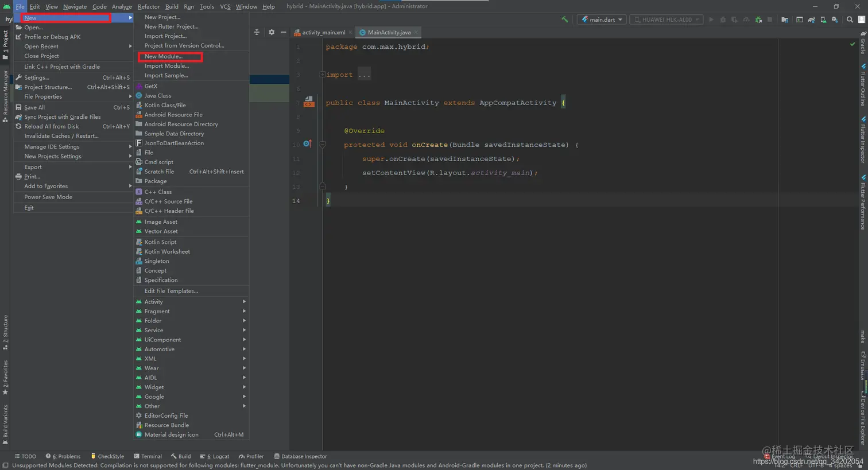Switch to the activity_main.xml tab
The width and height of the screenshot is (868, 470).
point(323,33)
